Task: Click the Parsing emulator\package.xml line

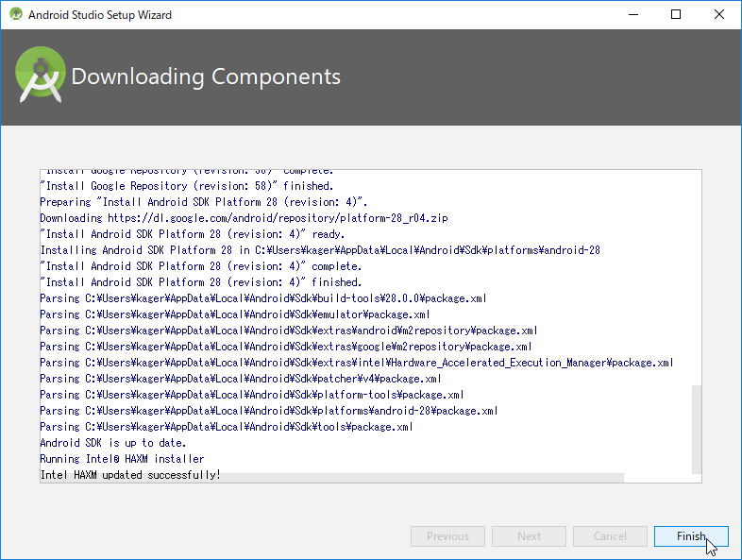Action: tap(235, 314)
